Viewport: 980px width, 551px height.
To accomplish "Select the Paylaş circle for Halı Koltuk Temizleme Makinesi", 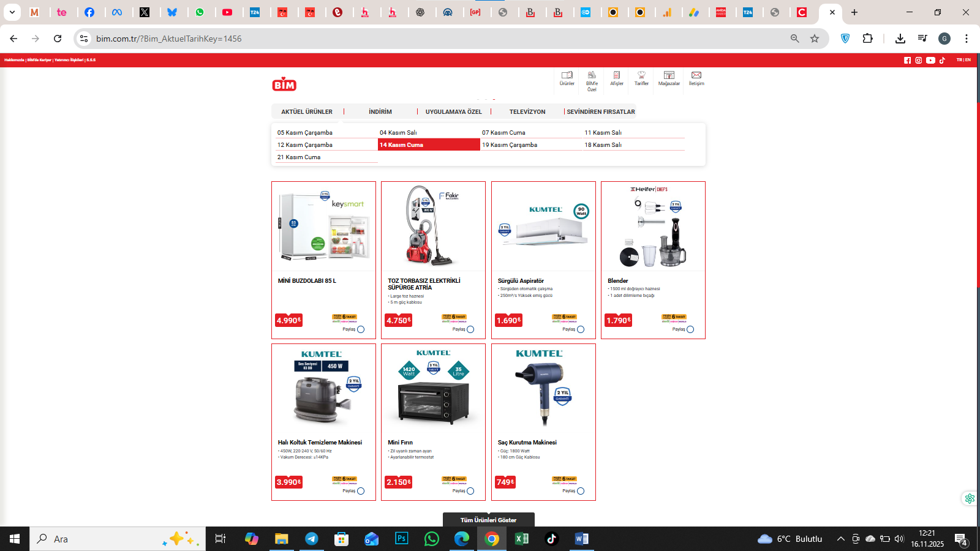I will click(361, 491).
